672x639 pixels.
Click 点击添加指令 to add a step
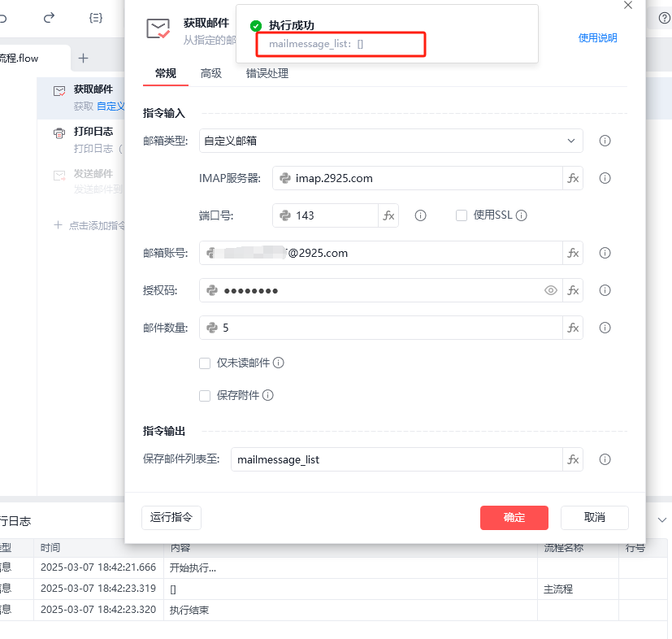pyautogui.click(x=89, y=225)
